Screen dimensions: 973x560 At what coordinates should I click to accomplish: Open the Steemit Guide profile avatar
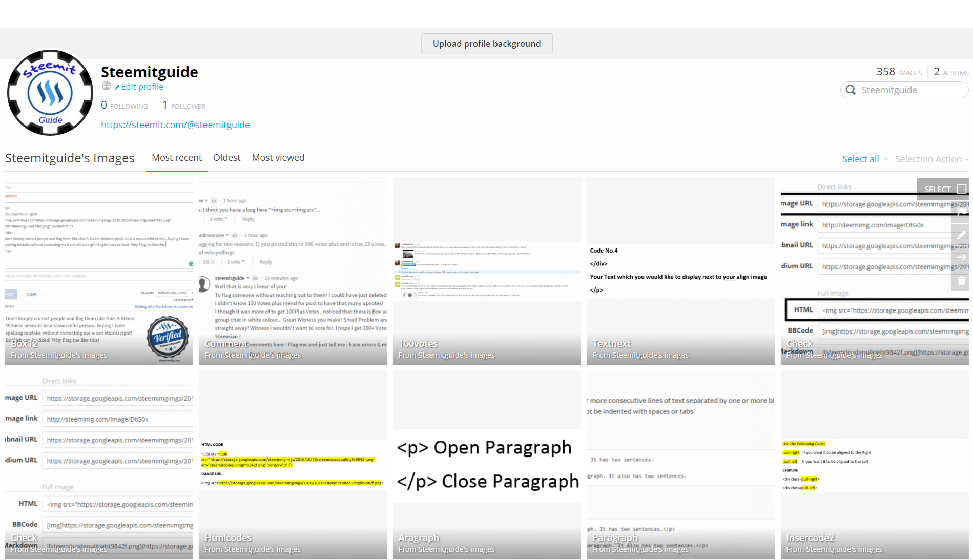(50, 93)
